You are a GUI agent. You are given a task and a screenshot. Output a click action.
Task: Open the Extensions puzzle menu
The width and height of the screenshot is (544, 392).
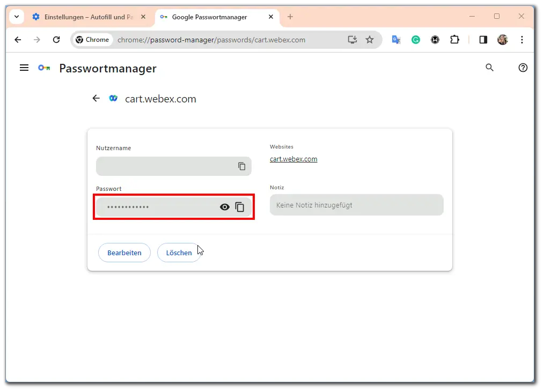[x=454, y=40]
